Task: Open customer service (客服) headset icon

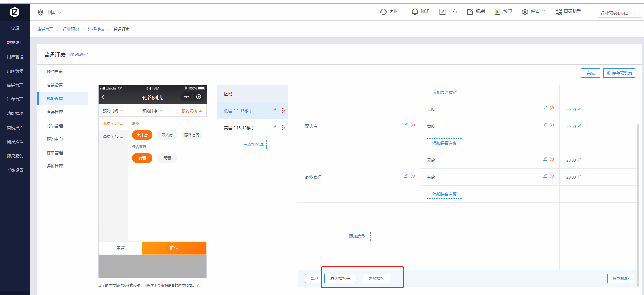Action: point(383,12)
